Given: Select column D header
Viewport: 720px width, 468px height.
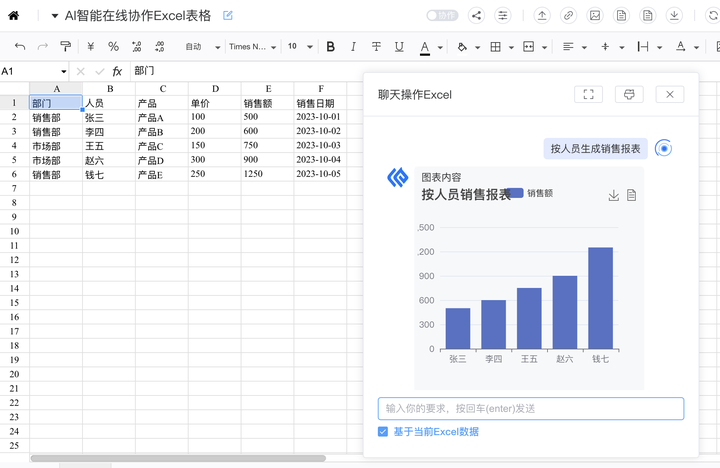Looking at the screenshot, I should [215, 89].
